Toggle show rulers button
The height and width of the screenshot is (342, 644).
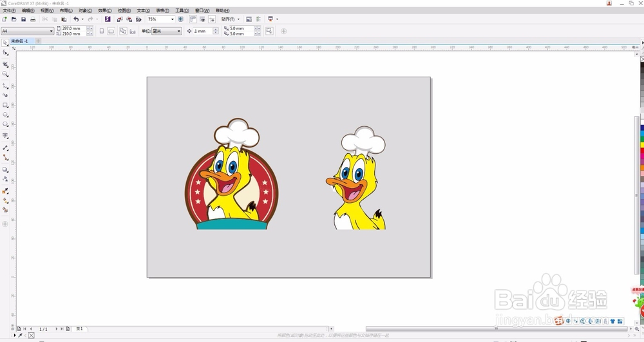(x=193, y=19)
